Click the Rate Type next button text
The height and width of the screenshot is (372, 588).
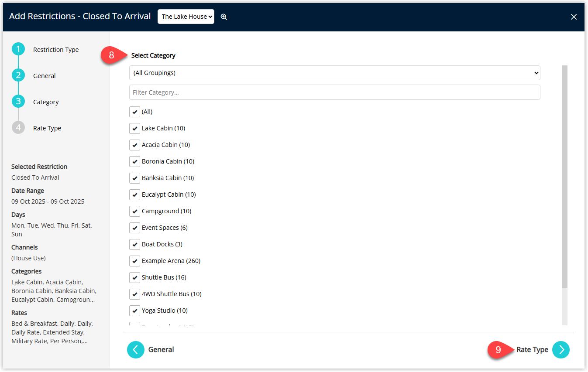point(532,350)
